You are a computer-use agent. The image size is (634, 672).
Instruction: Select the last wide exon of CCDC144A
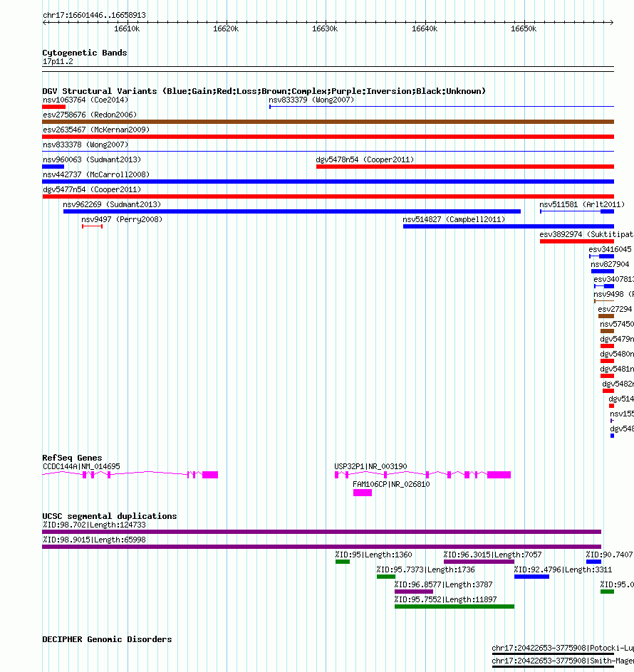[x=210, y=474]
